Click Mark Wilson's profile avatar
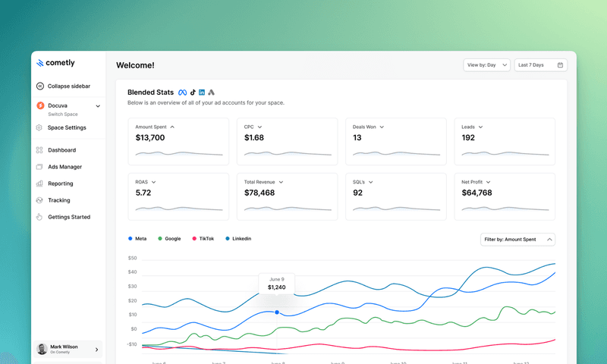This screenshot has width=607, height=364. (42, 349)
